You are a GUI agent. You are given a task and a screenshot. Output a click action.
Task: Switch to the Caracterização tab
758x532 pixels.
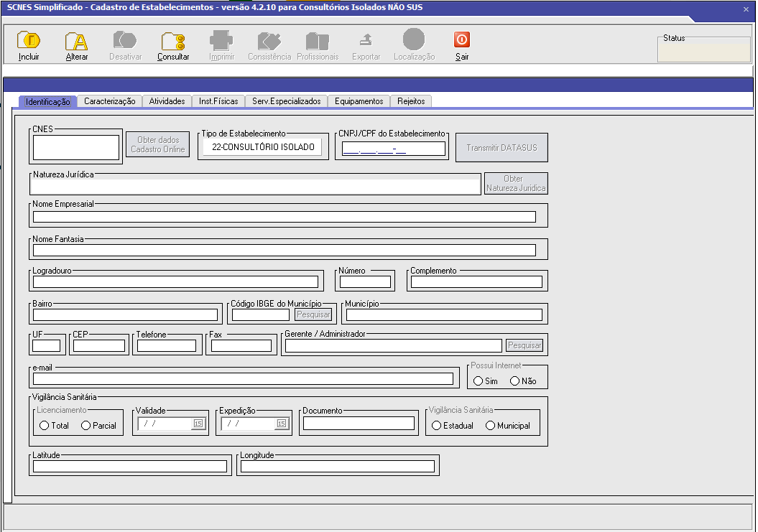tap(109, 101)
